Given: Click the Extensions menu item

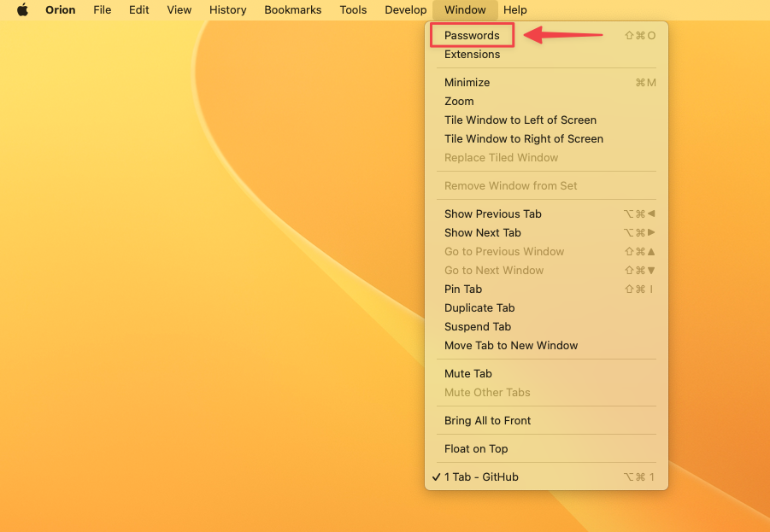Looking at the screenshot, I should pos(471,54).
